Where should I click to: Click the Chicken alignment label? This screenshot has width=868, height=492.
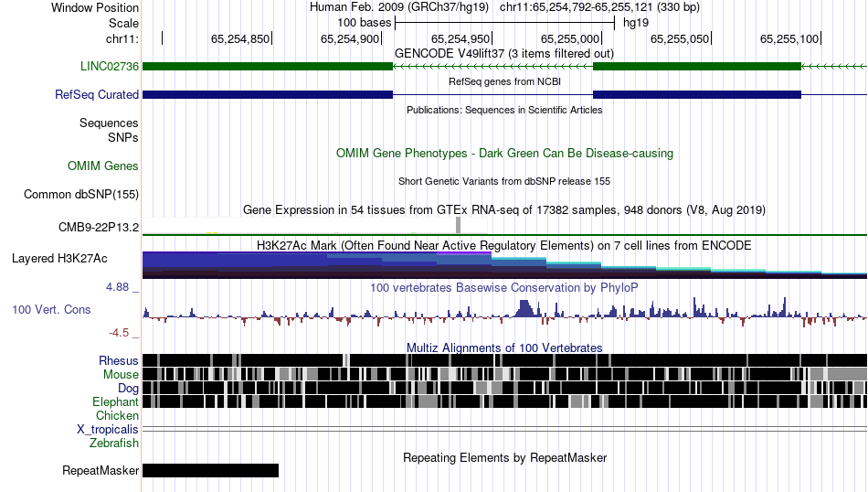coord(117,415)
